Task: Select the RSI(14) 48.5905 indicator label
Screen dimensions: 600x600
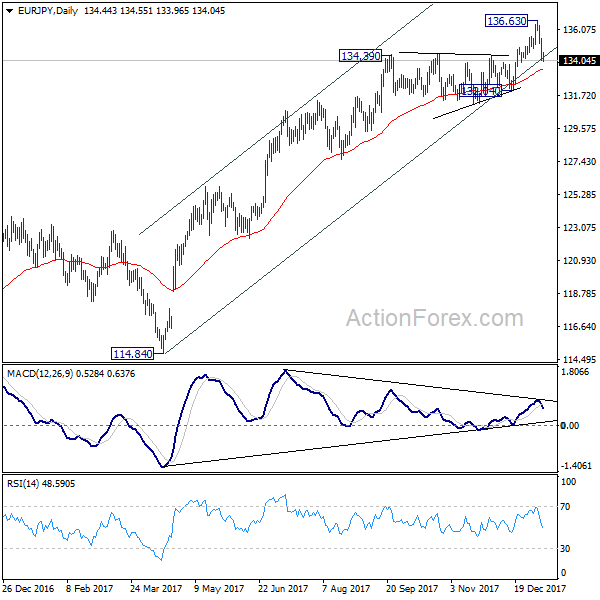Action: pyautogui.click(x=41, y=484)
